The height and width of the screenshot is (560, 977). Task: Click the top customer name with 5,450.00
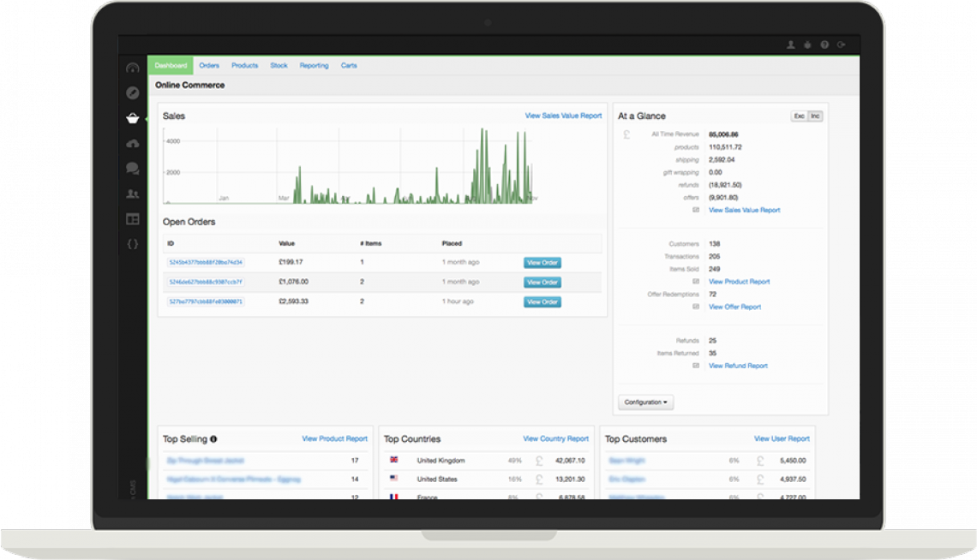click(x=626, y=461)
